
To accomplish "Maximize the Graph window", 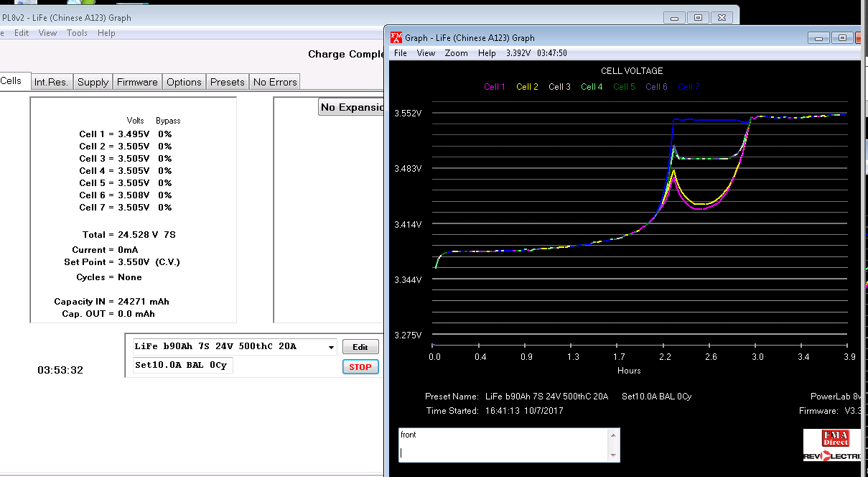I will click(842, 37).
